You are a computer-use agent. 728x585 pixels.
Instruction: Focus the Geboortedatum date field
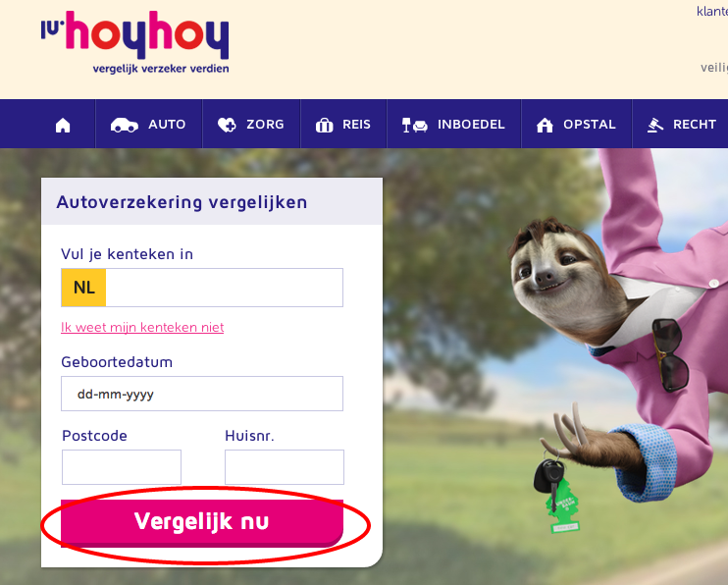pos(202,394)
